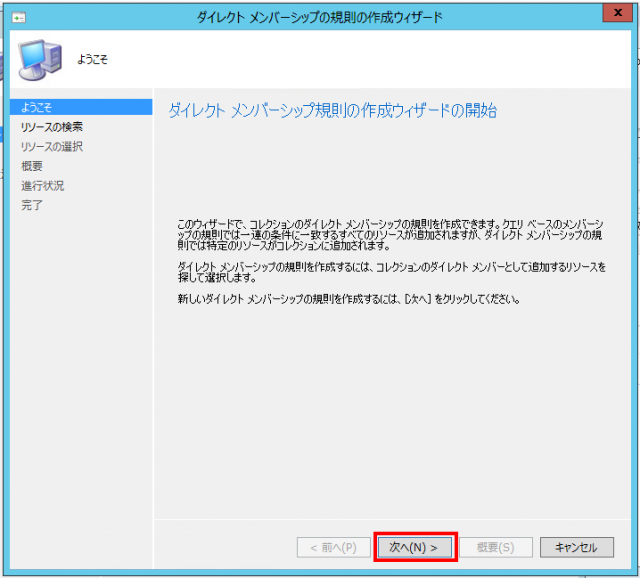Click the sentence mentioning [次へ] をクリック

click(348, 299)
